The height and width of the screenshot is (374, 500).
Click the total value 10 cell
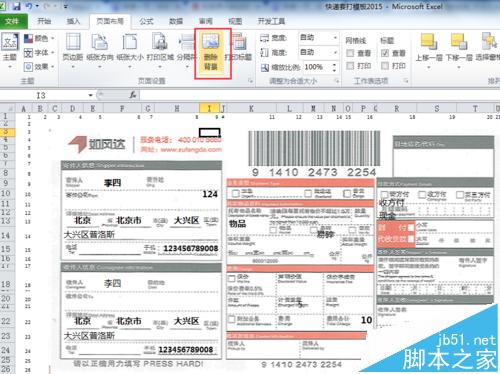(366, 320)
